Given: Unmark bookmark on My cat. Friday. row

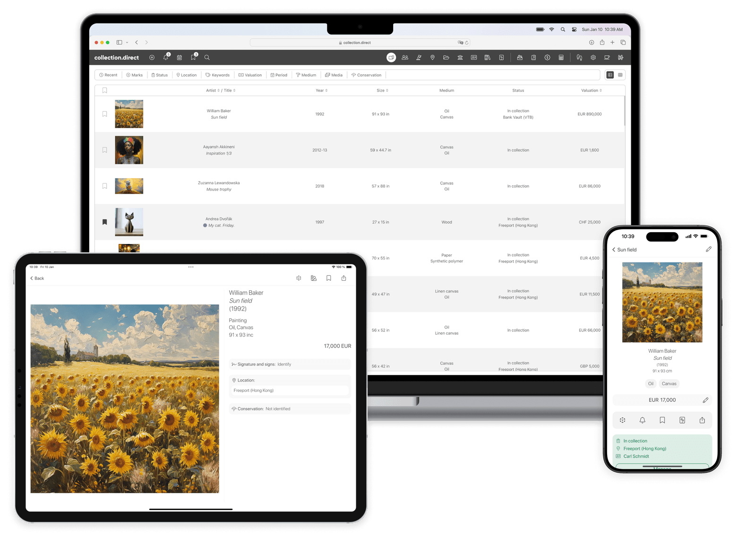Looking at the screenshot, I should point(105,222).
